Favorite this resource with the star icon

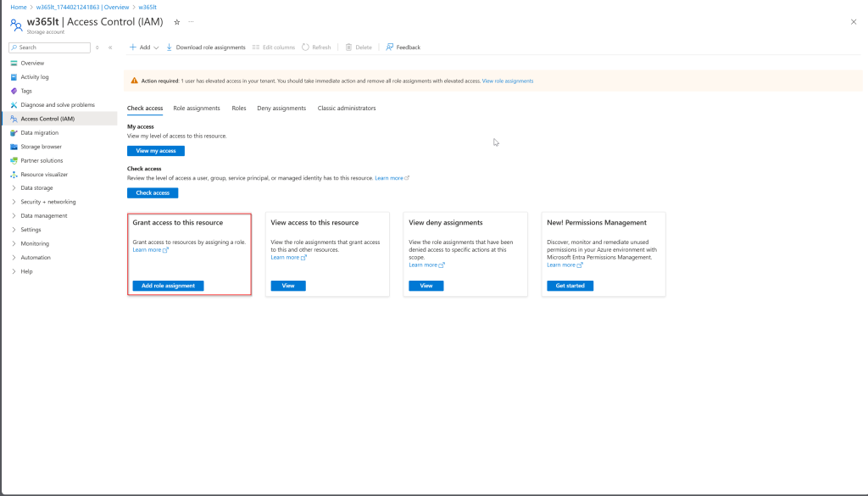176,22
